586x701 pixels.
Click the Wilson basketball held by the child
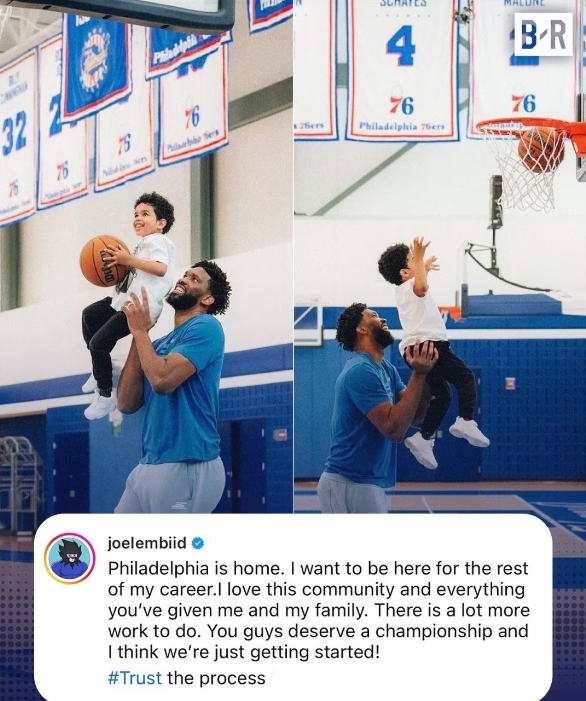[x=105, y=260]
